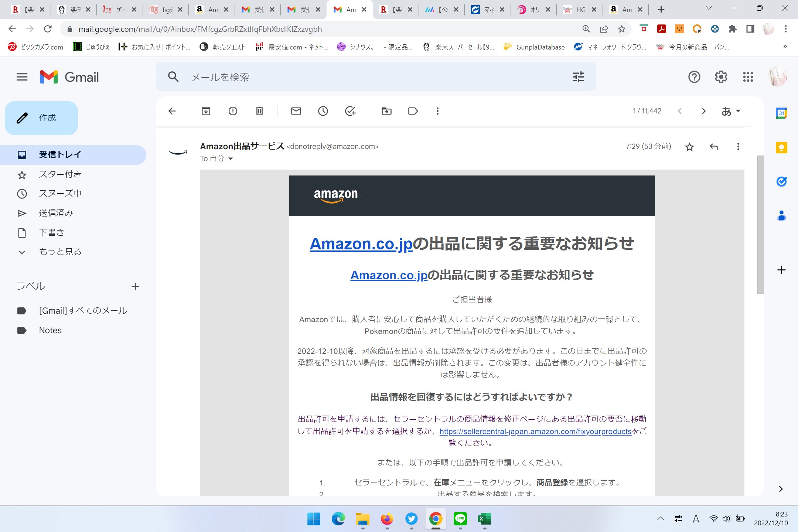
Task: Follow the Amazon.co.jp link in the smaller heading
Action: (x=389, y=275)
